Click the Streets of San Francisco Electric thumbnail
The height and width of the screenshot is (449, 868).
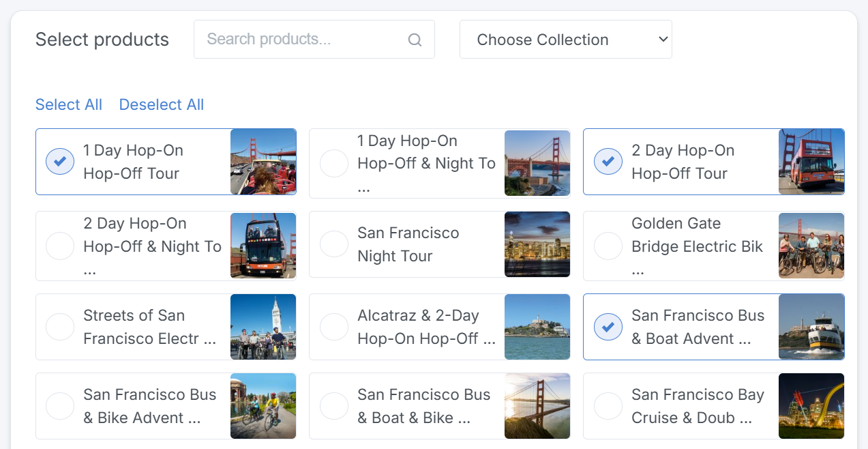pos(263,327)
